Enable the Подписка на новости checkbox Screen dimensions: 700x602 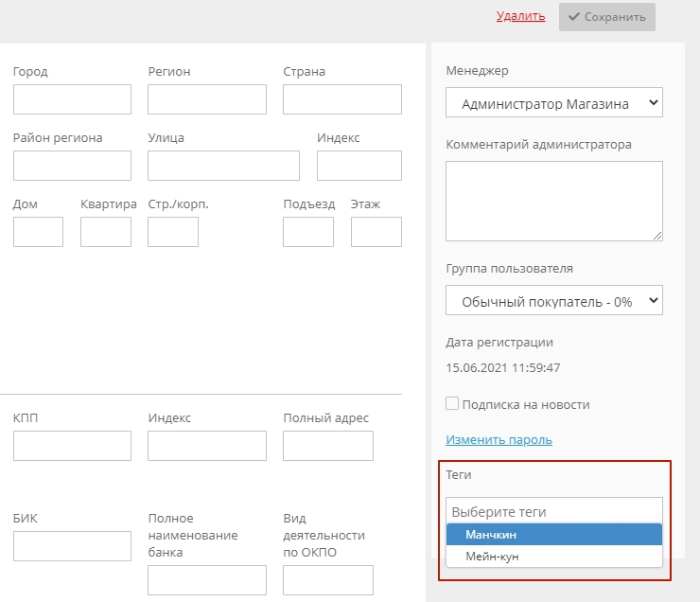(452, 404)
